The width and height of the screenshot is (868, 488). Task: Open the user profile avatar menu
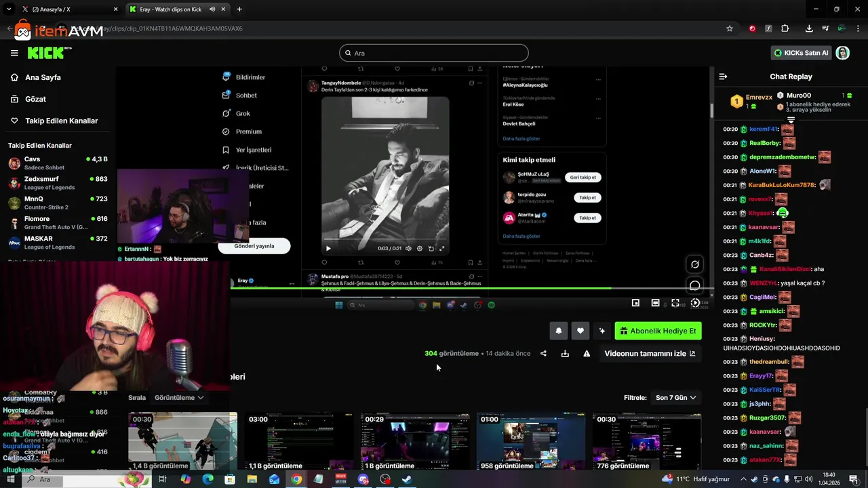[x=842, y=53]
